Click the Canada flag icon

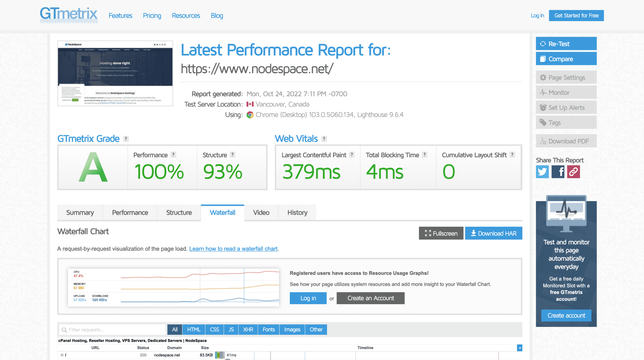click(x=250, y=104)
